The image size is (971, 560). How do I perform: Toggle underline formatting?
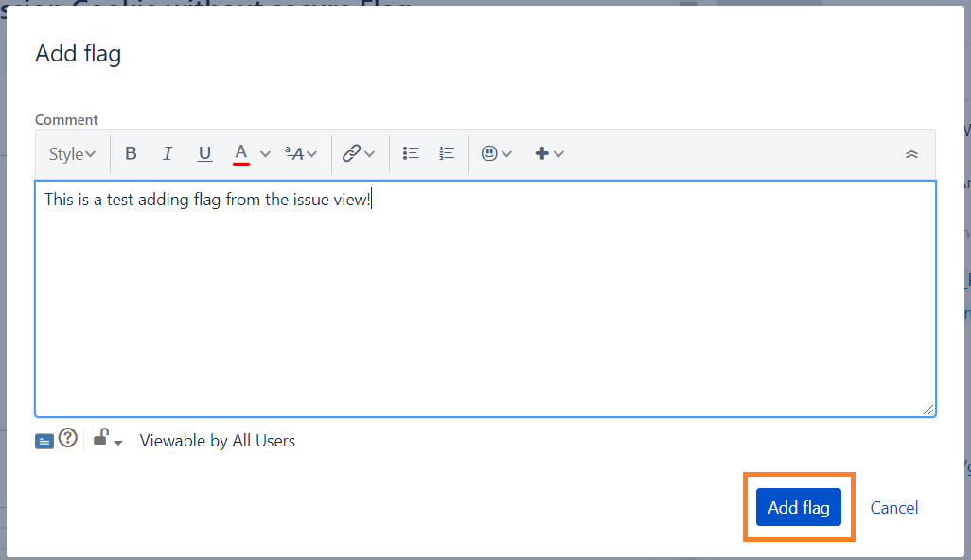point(204,153)
